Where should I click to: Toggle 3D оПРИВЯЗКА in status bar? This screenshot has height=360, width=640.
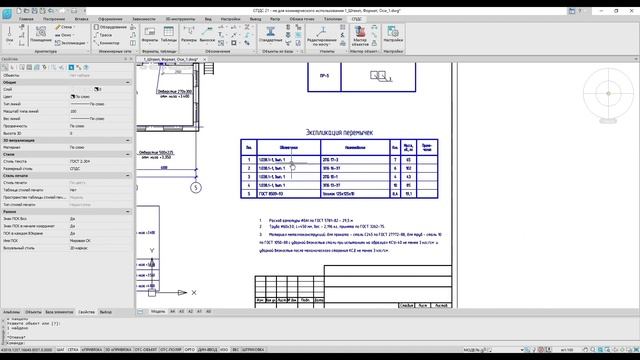point(118,350)
